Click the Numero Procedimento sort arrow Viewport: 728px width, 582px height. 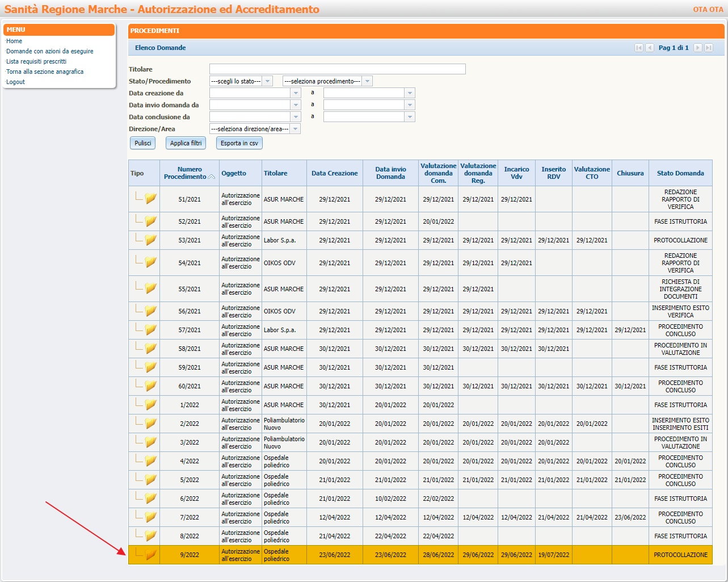pyautogui.click(x=211, y=177)
